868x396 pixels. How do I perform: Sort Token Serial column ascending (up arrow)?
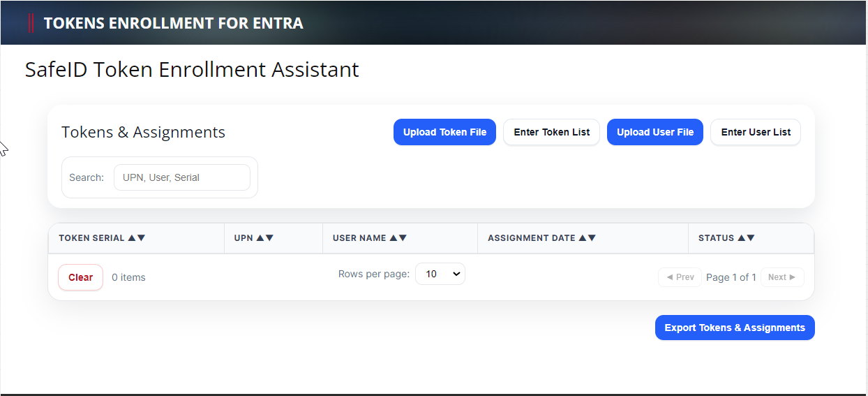coord(132,238)
